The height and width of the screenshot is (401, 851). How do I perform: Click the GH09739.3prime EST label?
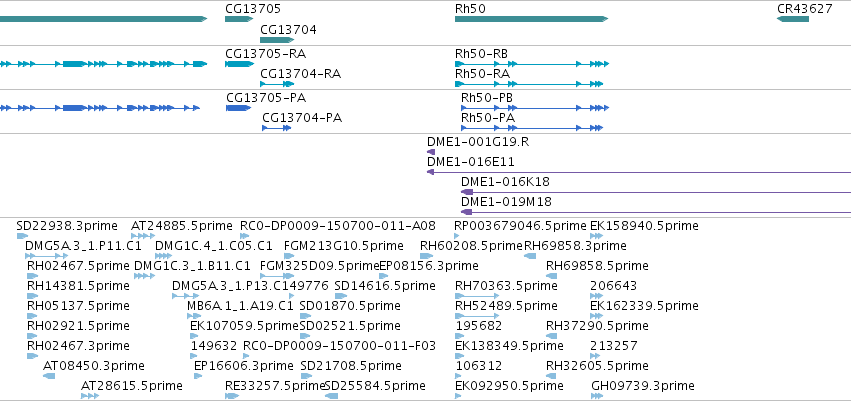[643, 386]
